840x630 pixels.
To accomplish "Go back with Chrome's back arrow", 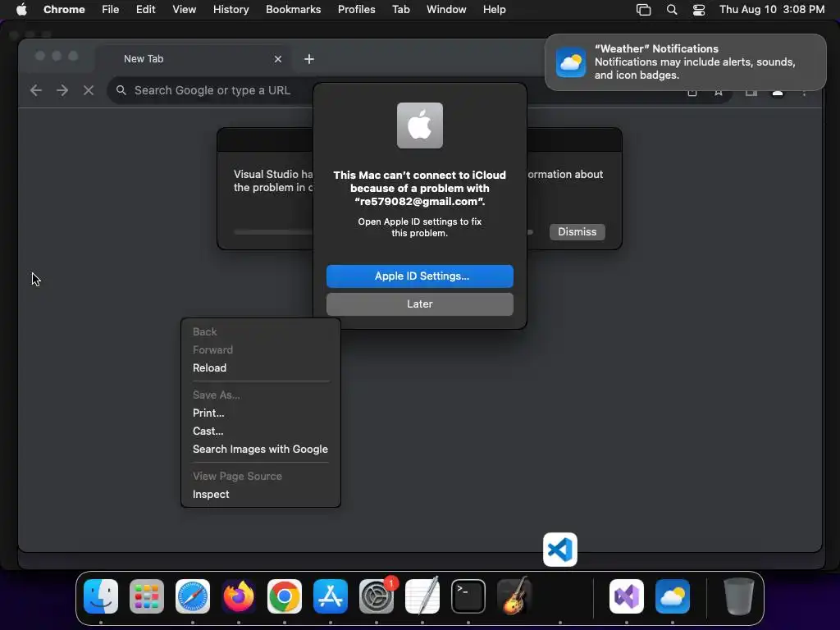I will pos(36,90).
